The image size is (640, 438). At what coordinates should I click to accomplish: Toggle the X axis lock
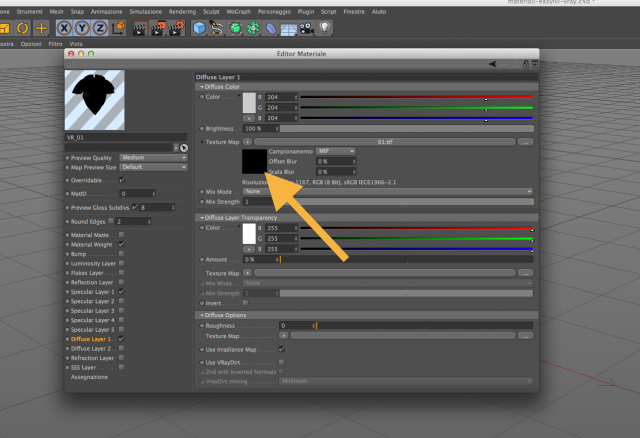tap(64, 28)
